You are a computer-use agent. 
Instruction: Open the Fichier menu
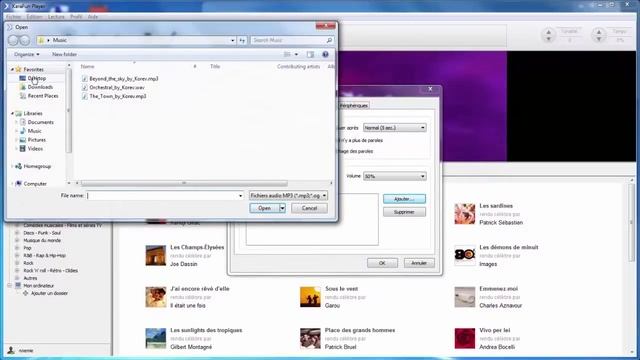[x=13, y=17]
